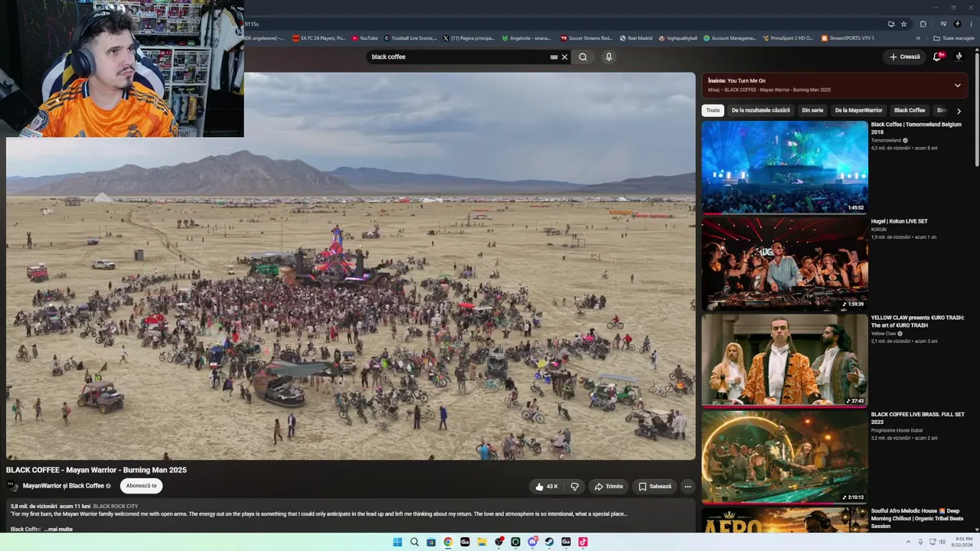Screen dimensions: 980x551
Task: Click the Burning Man video player
Action: click(x=351, y=266)
